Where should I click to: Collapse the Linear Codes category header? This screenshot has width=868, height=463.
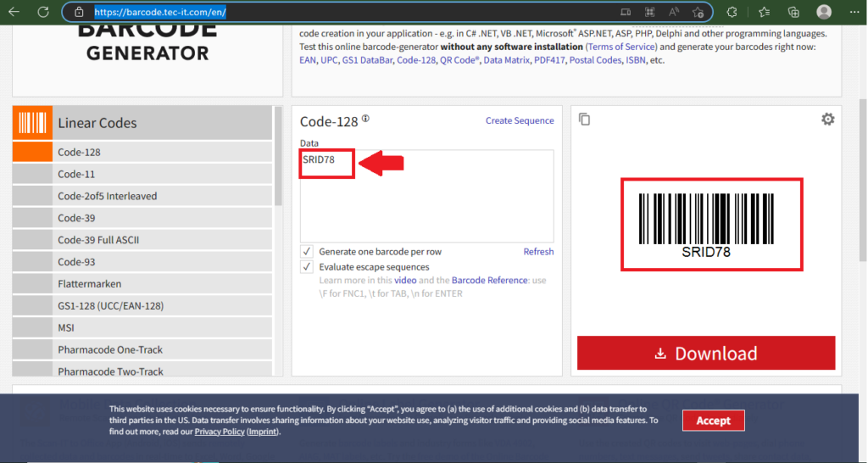click(142, 123)
